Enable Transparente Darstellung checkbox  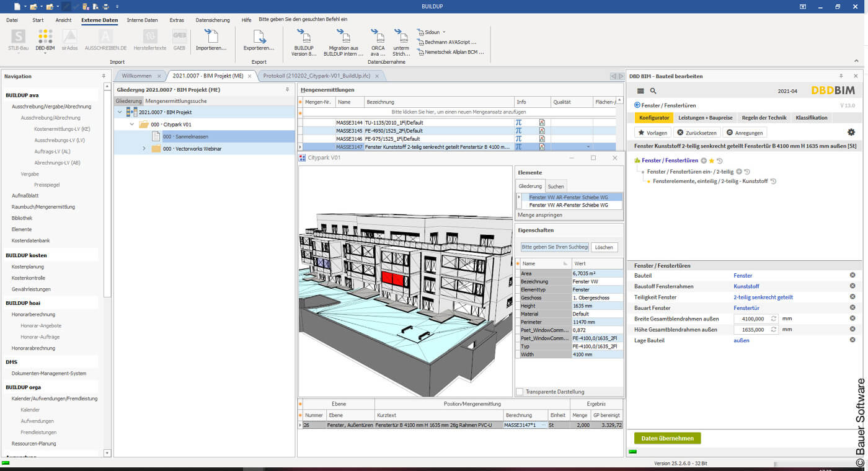point(520,392)
